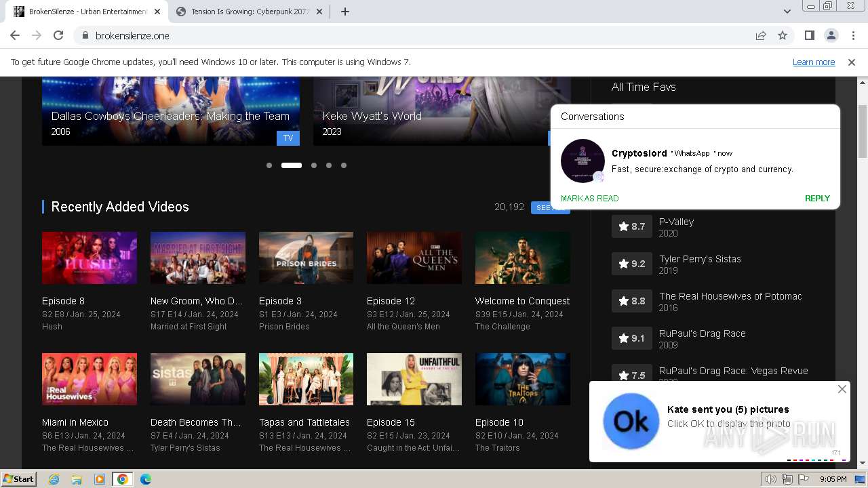Click 'New Groom, Who D...' title
The image size is (868, 488).
click(197, 301)
